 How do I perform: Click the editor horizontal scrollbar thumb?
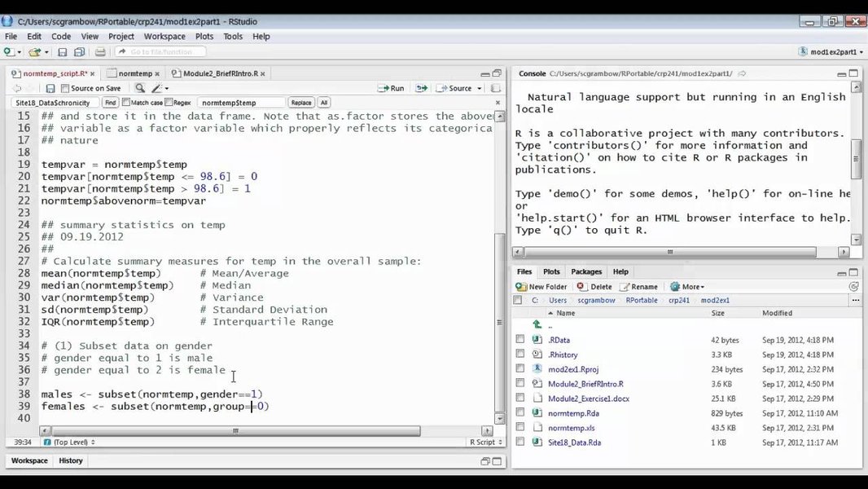236,431
